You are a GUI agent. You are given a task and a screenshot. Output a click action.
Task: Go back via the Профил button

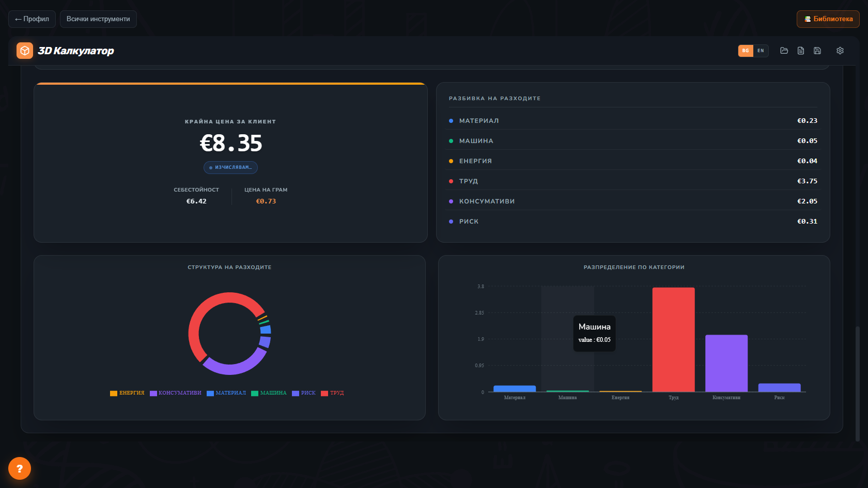point(32,19)
